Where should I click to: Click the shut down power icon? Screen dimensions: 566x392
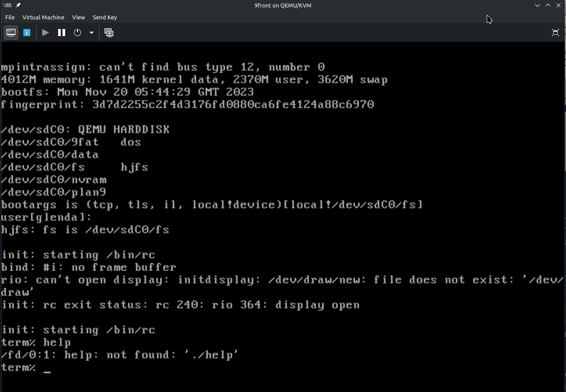point(77,33)
